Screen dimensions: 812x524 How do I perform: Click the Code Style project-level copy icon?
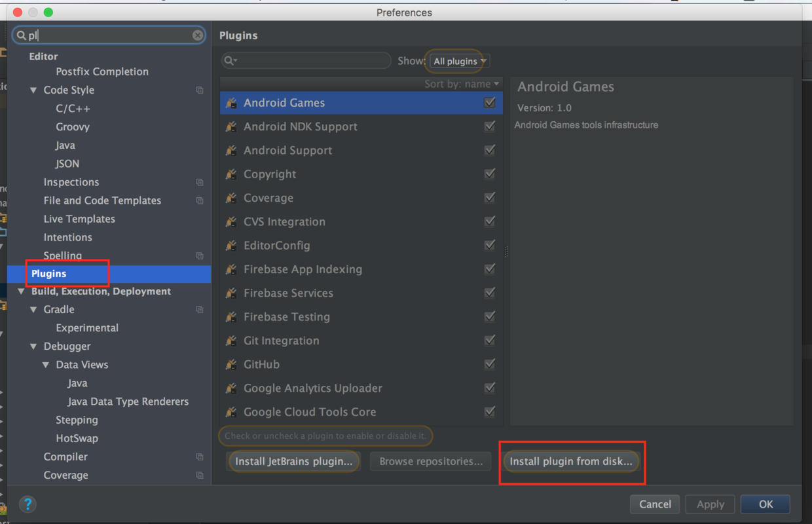[x=200, y=90]
